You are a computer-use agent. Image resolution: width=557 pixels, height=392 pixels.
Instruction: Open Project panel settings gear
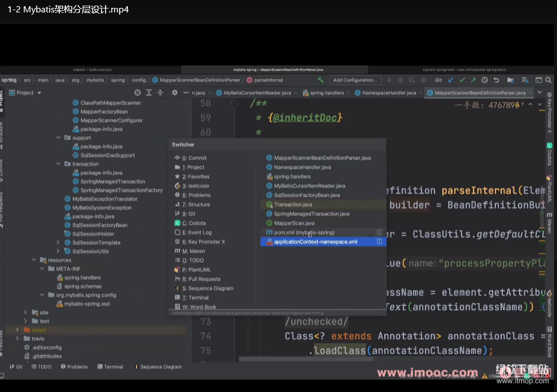click(174, 93)
